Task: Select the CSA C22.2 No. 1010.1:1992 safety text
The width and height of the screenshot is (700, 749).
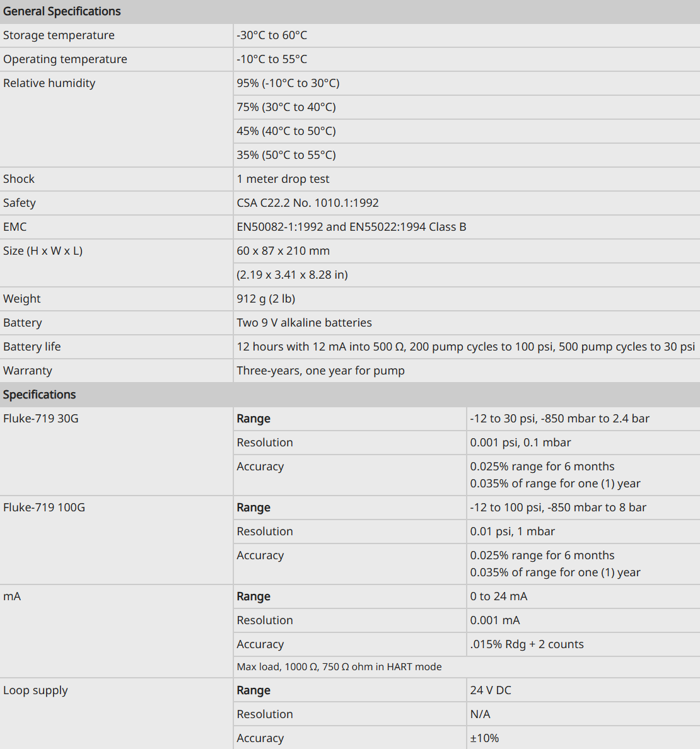Action: pos(308,202)
